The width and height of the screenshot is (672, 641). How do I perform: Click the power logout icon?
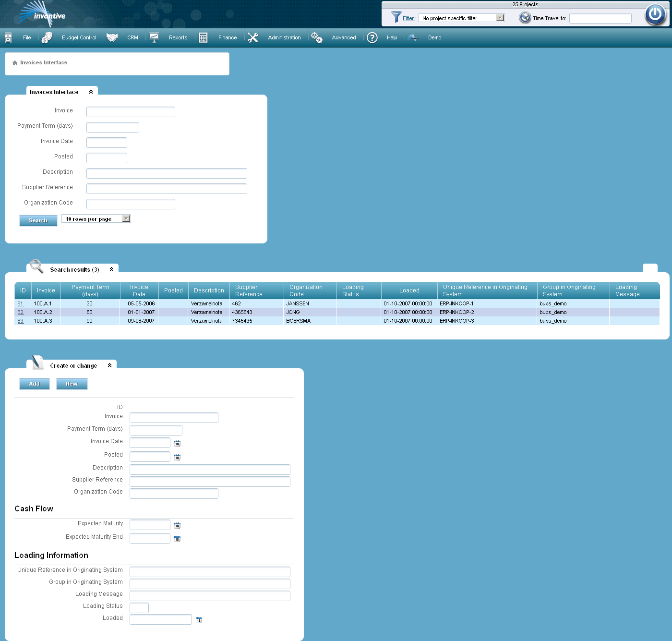pyautogui.click(x=655, y=14)
